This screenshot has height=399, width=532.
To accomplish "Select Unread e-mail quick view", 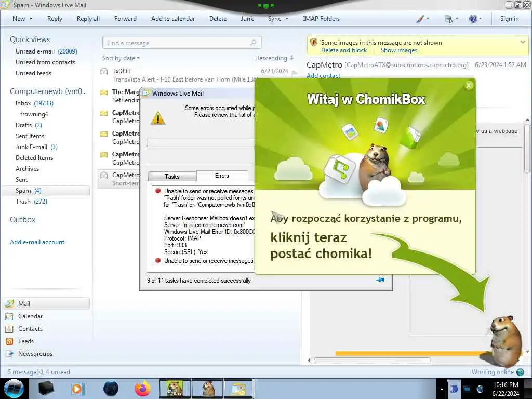I will point(46,51).
